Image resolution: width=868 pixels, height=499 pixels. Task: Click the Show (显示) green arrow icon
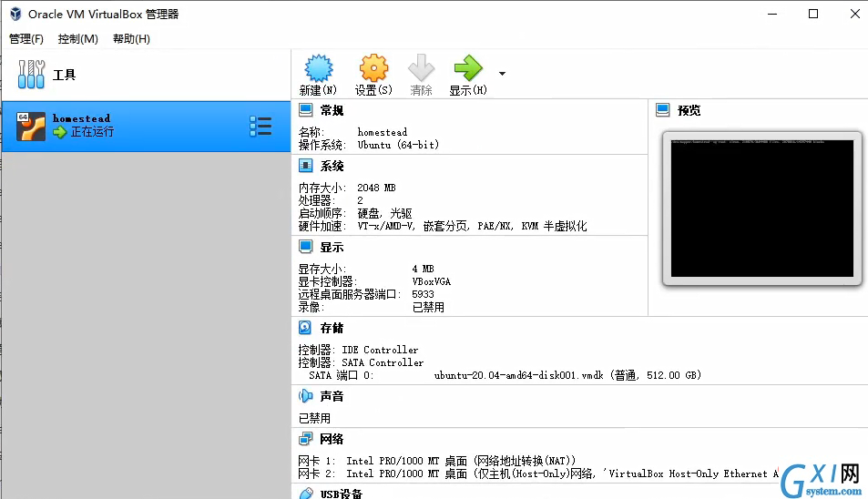(468, 68)
